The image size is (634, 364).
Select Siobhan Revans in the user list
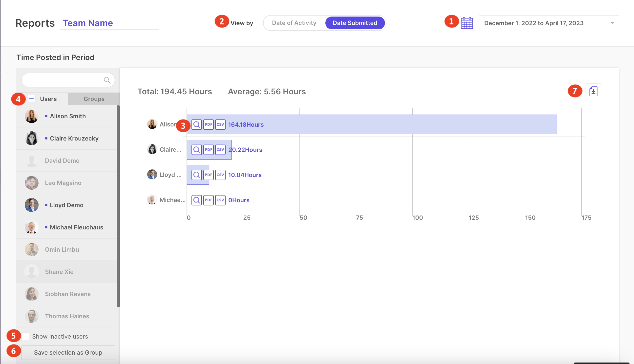click(66, 294)
